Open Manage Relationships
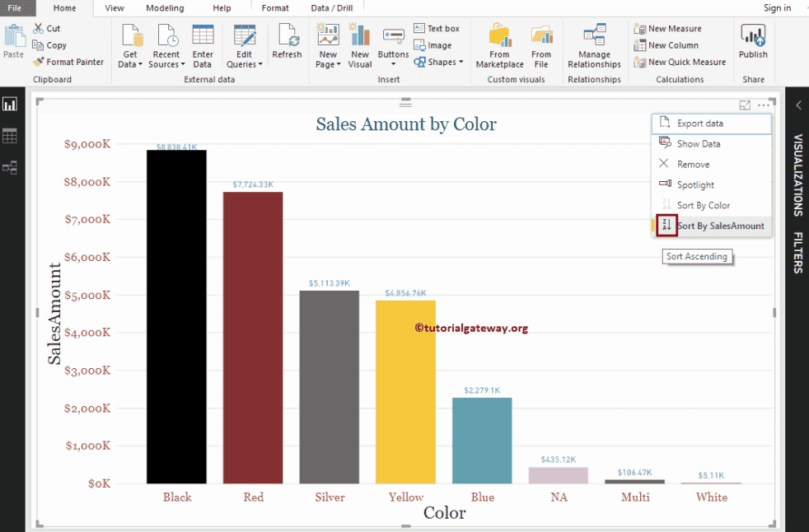Image resolution: width=809 pixels, height=532 pixels. click(x=593, y=45)
